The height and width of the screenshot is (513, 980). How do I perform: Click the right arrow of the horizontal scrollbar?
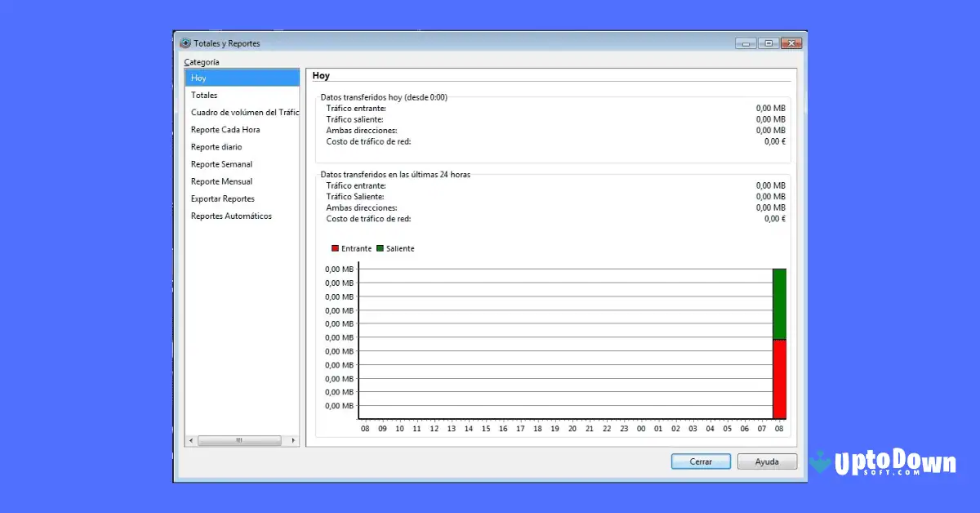(x=294, y=440)
